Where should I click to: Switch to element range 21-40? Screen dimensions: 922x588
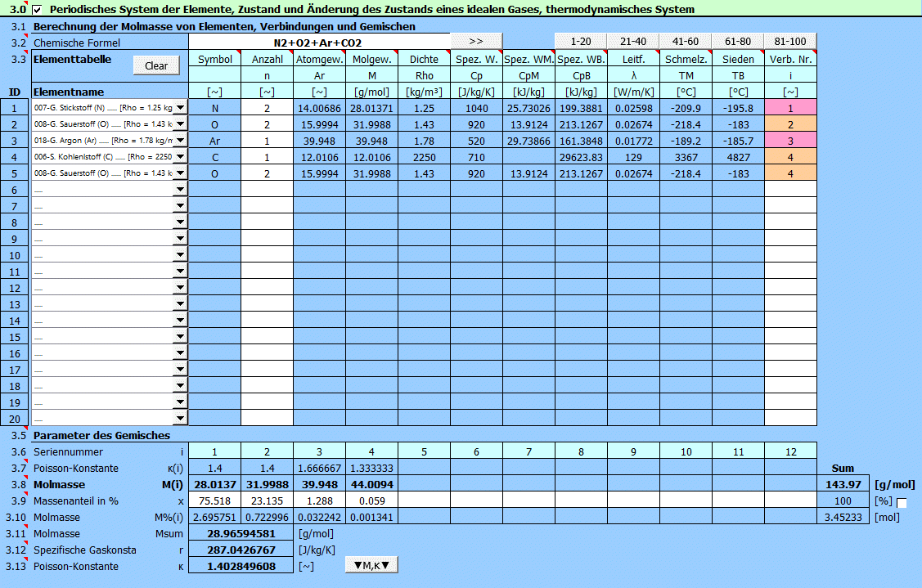click(x=633, y=42)
